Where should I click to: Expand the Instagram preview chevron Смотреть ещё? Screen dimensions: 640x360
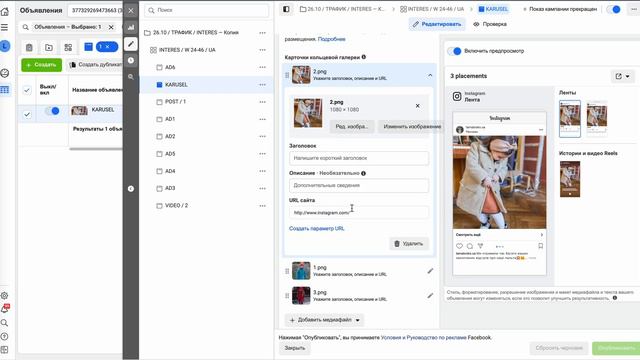[x=542, y=235]
